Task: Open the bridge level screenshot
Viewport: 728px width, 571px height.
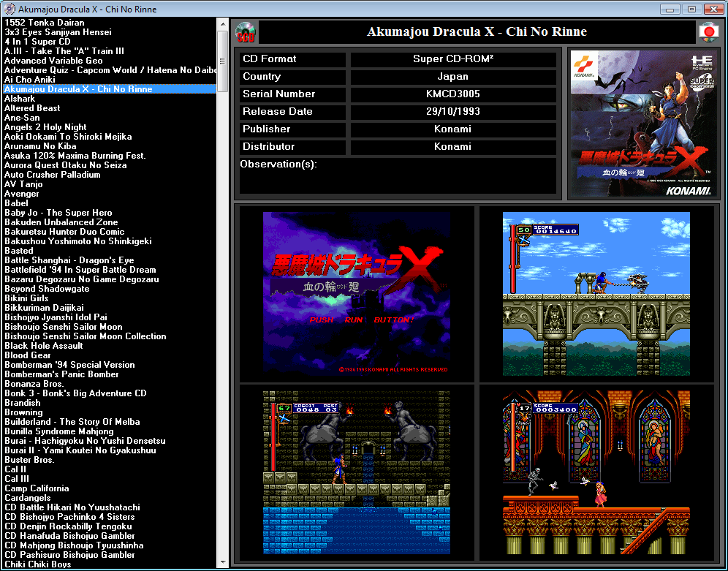Action: coord(596,293)
